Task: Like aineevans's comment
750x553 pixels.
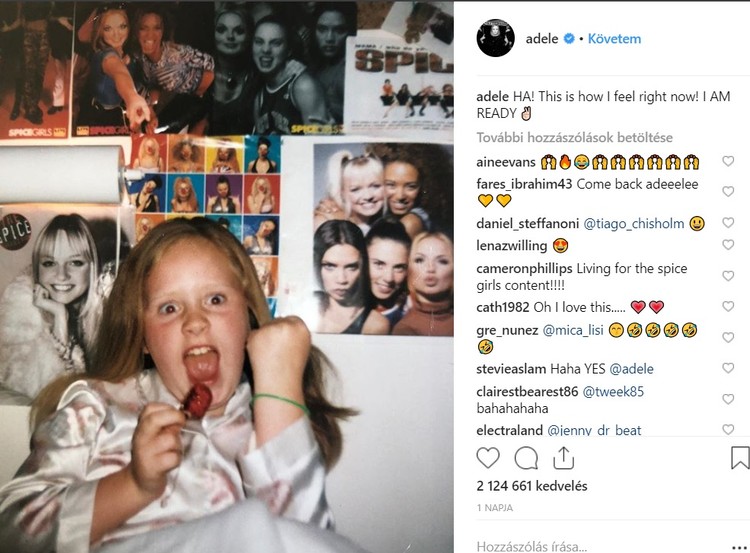Action: [x=728, y=161]
